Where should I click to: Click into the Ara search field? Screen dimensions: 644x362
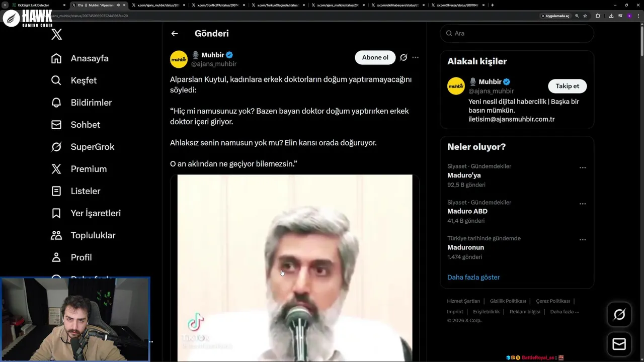pos(517,33)
